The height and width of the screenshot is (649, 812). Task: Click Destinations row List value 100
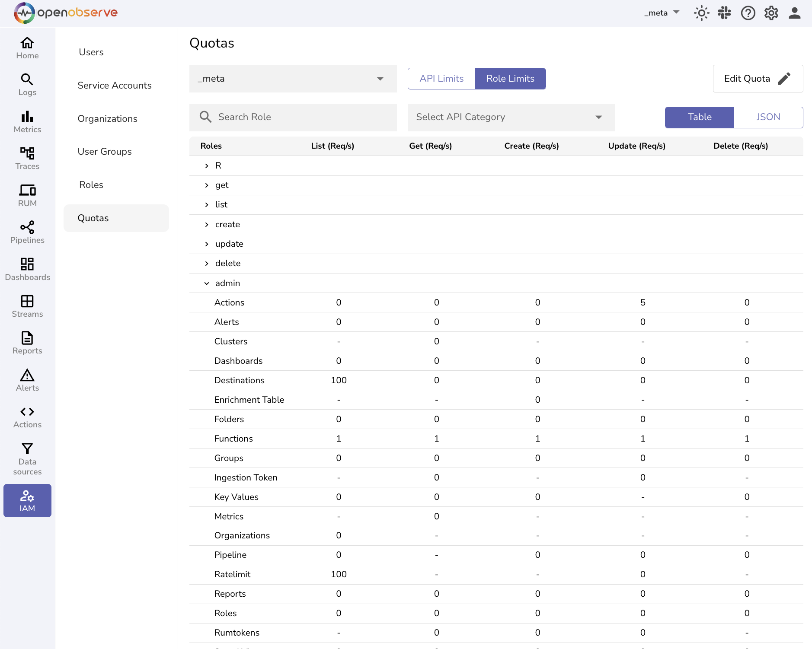[339, 380]
